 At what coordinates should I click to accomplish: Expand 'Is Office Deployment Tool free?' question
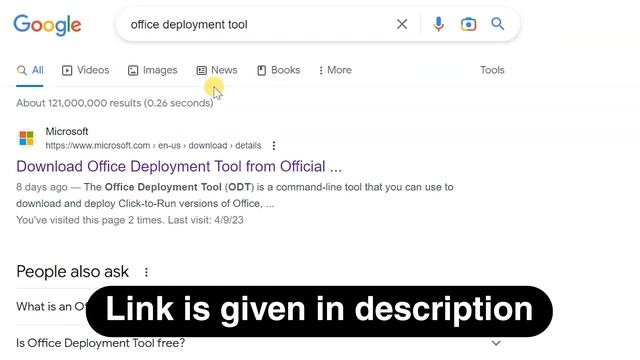coord(259,343)
